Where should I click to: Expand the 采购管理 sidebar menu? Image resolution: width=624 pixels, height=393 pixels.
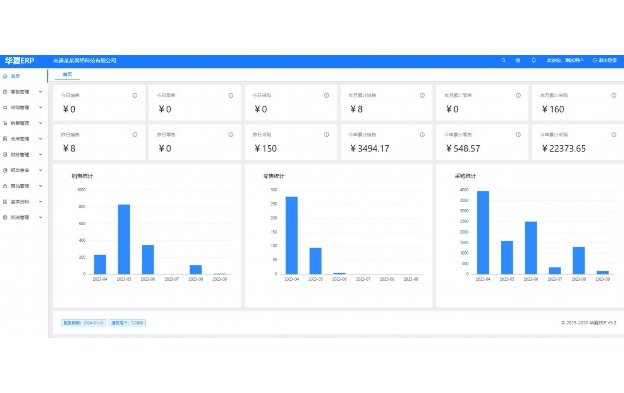click(23, 107)
